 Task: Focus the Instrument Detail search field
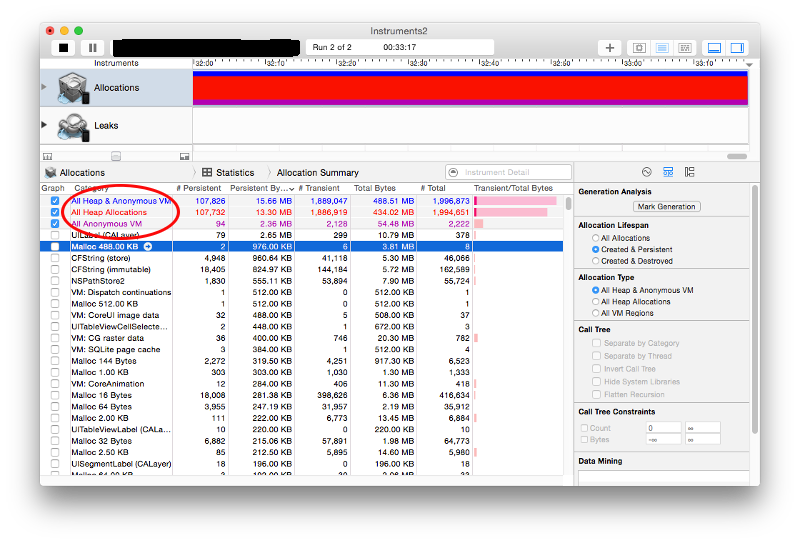click(x=508, y=172)
